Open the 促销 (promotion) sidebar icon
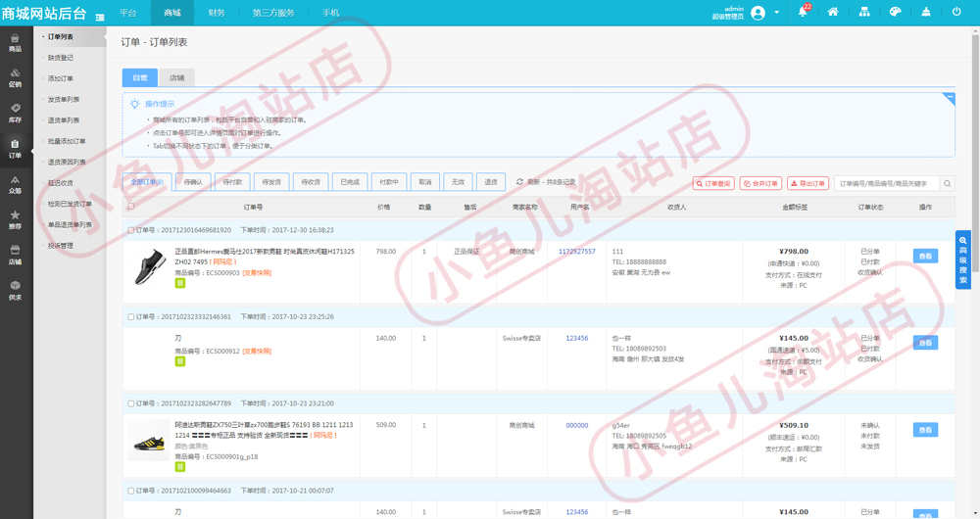Viewport: 980px width, 519px height. coord(15,78)
